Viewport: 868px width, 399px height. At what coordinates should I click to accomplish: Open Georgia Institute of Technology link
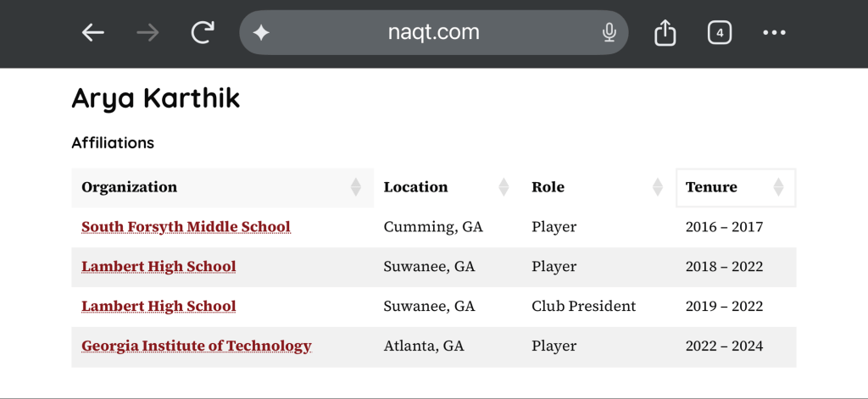pos(197,346)
